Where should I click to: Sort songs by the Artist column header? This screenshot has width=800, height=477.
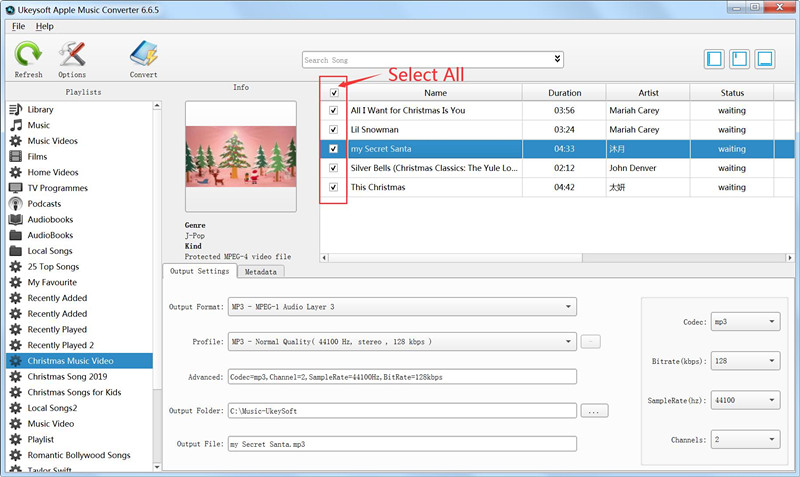(x=648, y=93)
